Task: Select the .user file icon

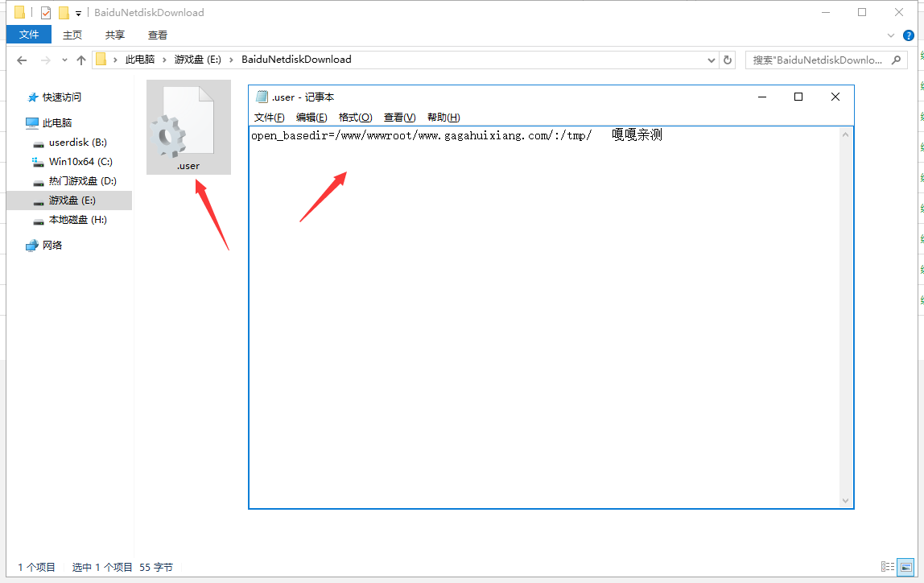Action: pos(188,127)
